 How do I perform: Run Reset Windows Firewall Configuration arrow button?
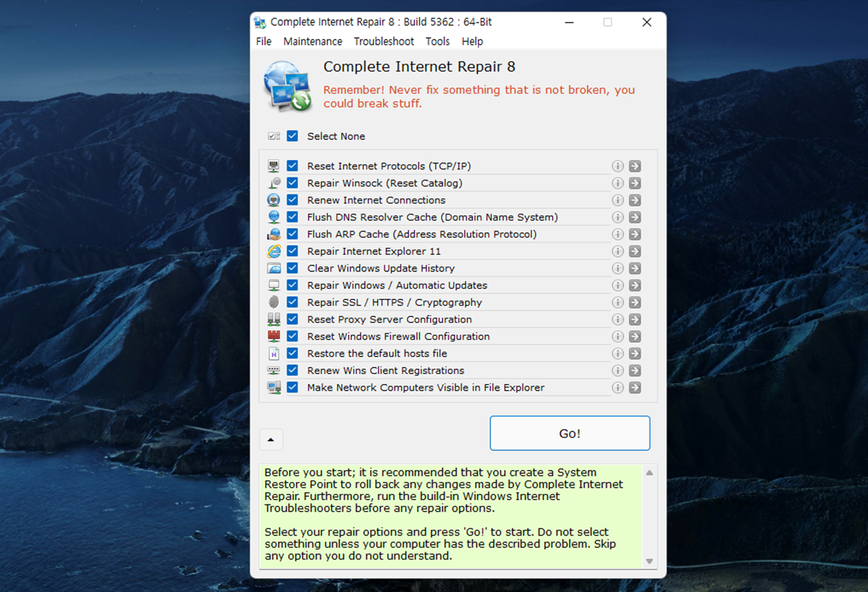click(x=635, y=337)
